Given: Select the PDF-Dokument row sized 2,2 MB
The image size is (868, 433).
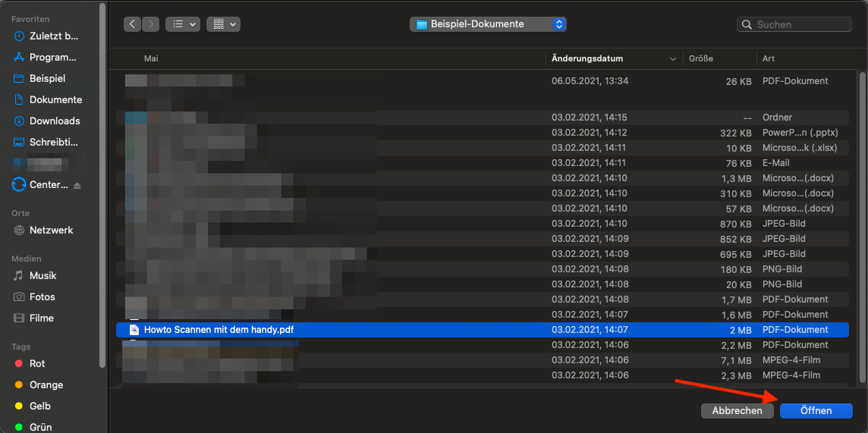Looking at the screenshot, I should [x=482, y=344].
